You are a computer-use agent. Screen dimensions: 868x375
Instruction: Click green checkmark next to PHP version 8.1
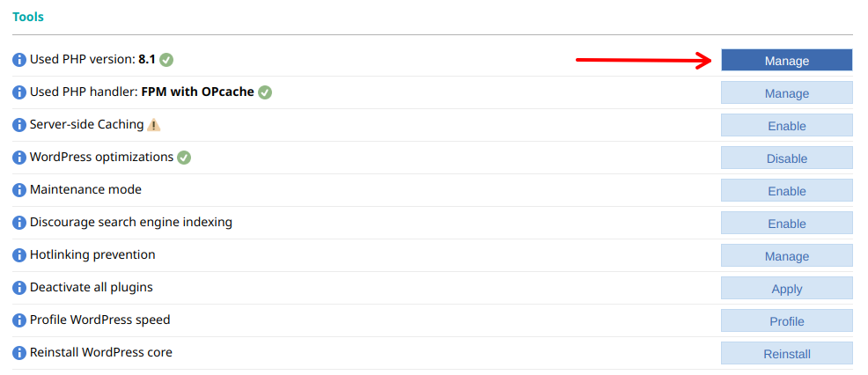pyautogui.click(x=166, y=60)
